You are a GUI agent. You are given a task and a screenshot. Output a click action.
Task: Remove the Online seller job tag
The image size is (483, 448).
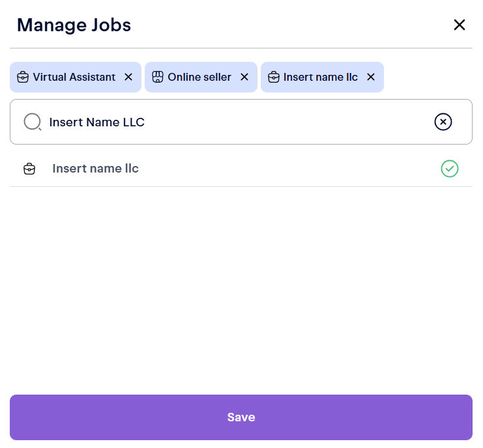pyautogui.click(x=244, y=77)
